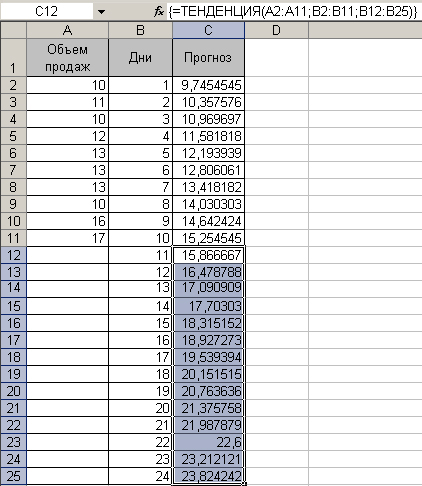422x486 pixels.
Task: Select the Дни cell in row 16
Action: coord(140,323)
